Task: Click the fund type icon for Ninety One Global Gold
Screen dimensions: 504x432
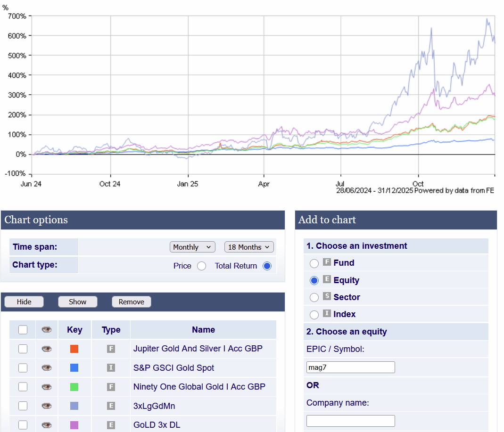Action: point(111,387)
